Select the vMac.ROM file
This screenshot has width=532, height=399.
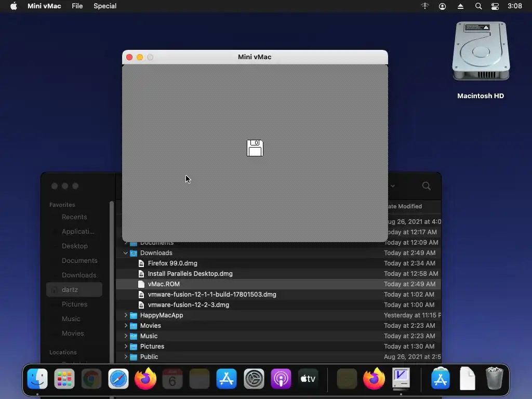coord(278,284)
